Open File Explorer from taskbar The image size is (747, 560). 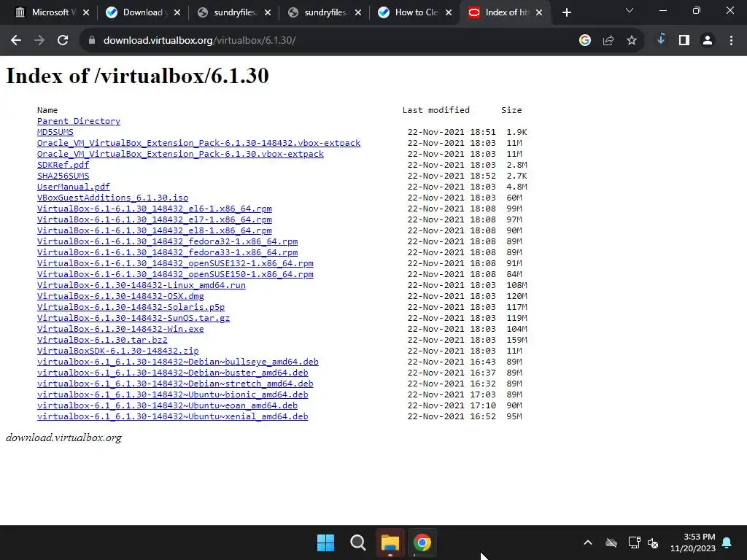[390, 542]
